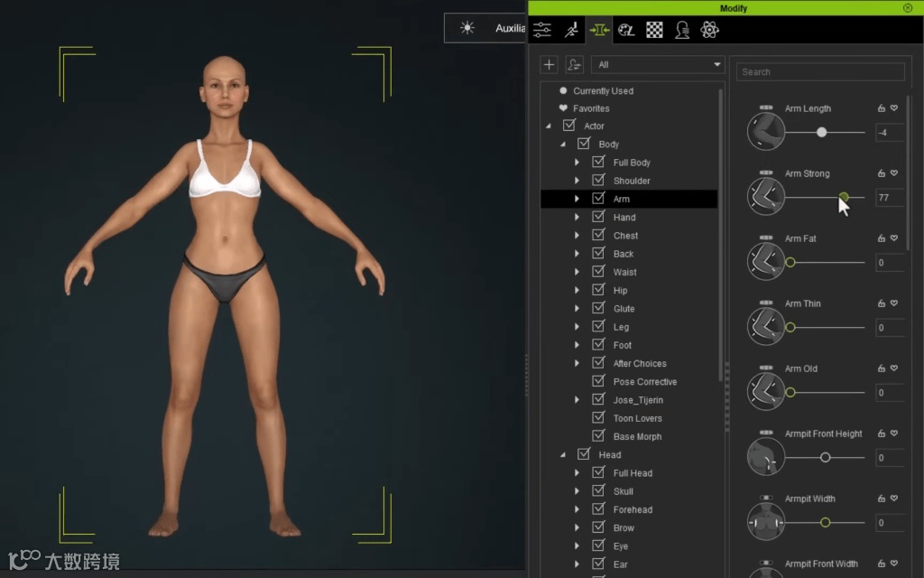Select the Waist tree item

pyautogui.click(x=624, y=272)
